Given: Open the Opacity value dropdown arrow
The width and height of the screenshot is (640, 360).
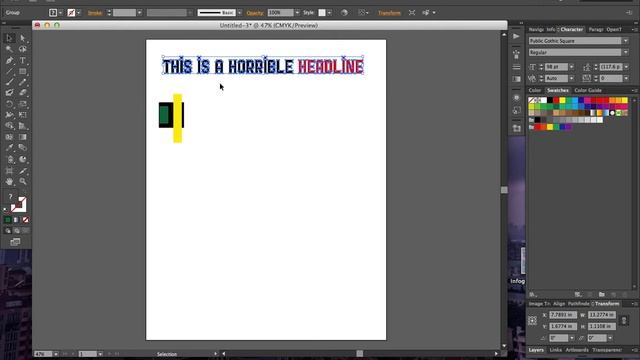Looking at the screenshot, I should 297,13.
